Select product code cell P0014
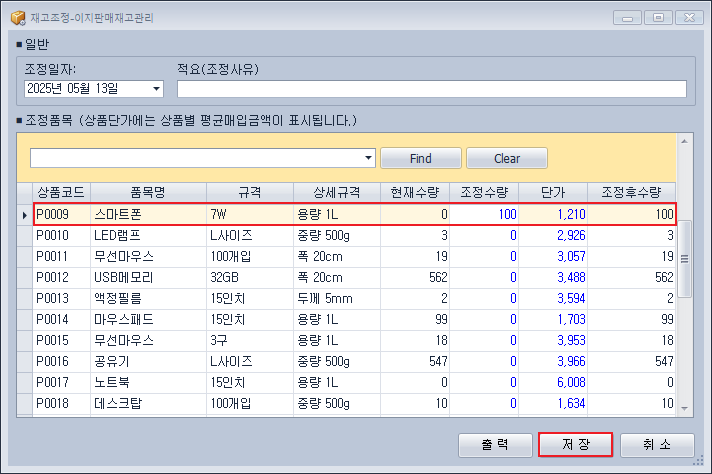 click(62, 320)
